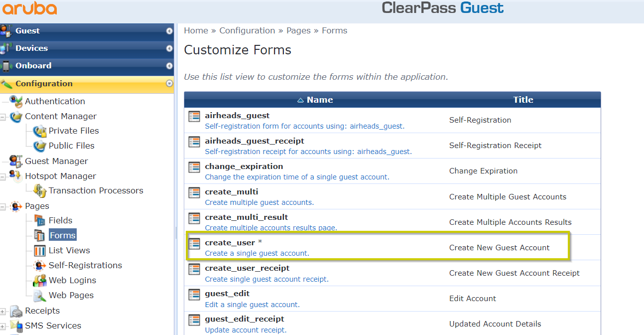
Task: Click the SMS Services icon
Action: click(16, 326)
